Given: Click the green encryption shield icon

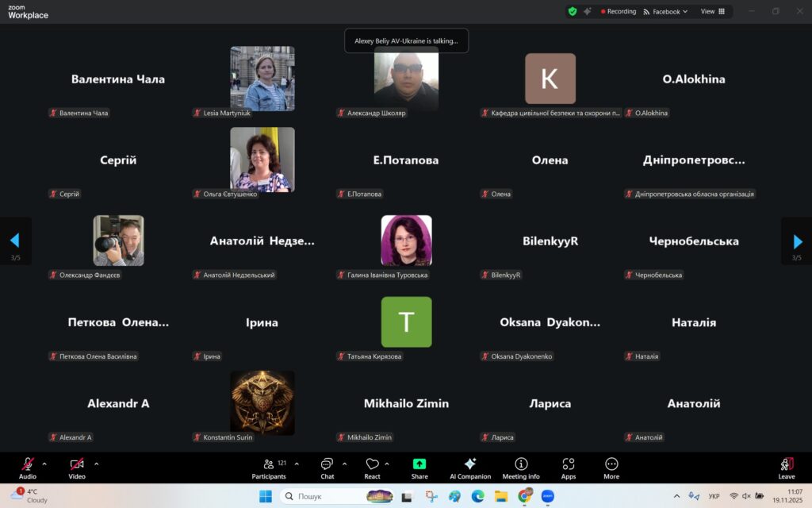Looking at the screenshot, I should coord(572,11).
